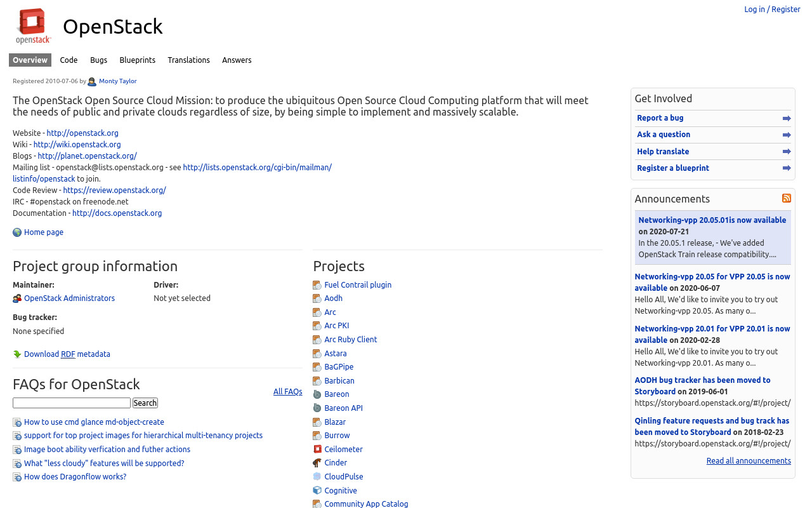Viewport: 812px width, 508px height.
Task: Open the Bugs tab
Action: (x=98, y=60)
